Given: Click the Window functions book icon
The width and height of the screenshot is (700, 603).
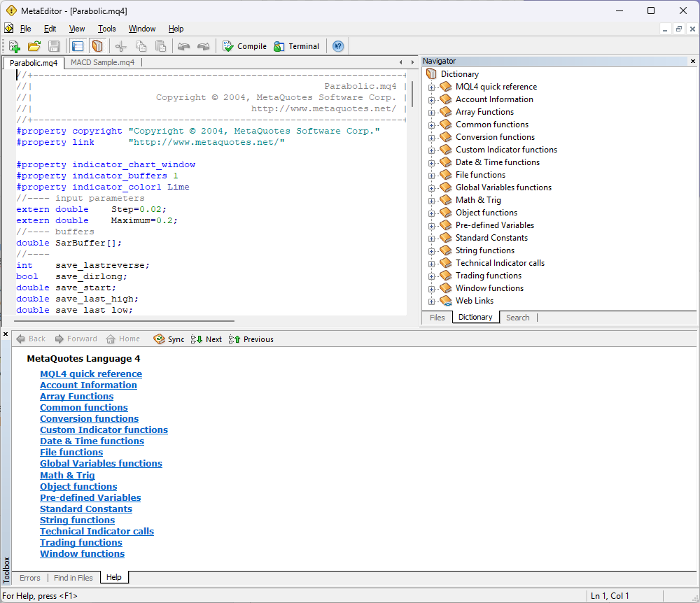Looking at the screenshot, I should (x=445, y=288).
